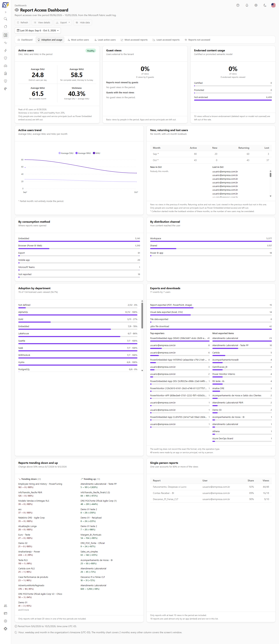The image size is (279, 644).
Task: Open the activity pulse sidebar icon
Action: 6,43
